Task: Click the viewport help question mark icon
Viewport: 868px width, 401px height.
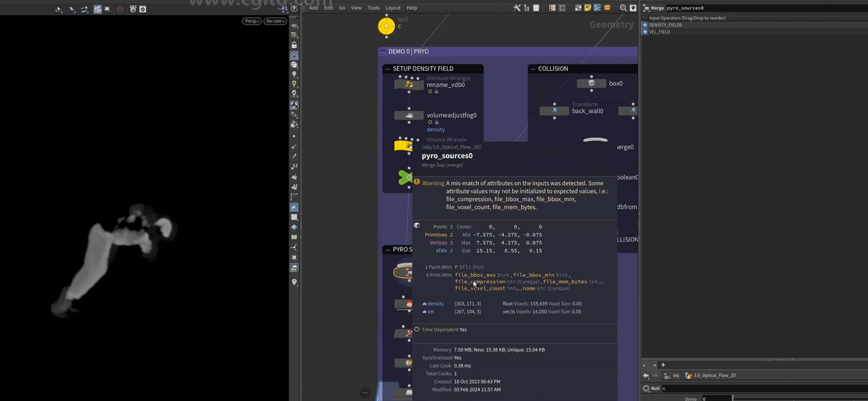Action: coord(294,9)
